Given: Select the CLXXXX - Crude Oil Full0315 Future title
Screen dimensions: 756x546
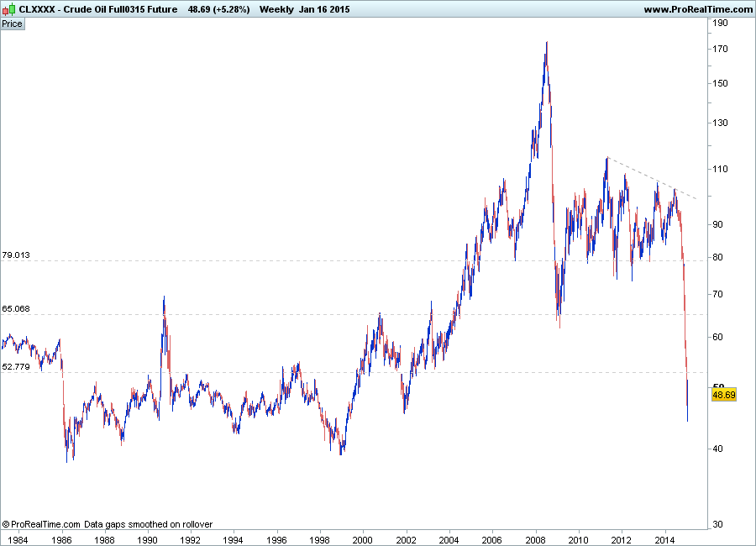Looking at the screenshot, I should pos(98,9).
